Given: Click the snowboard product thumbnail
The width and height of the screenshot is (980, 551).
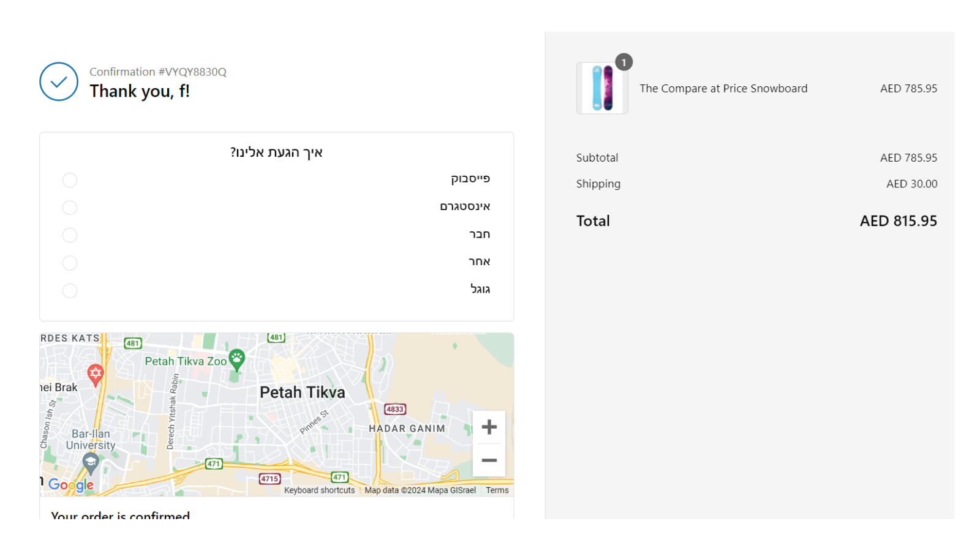Looking at the screenshot, I should [601, 88].
